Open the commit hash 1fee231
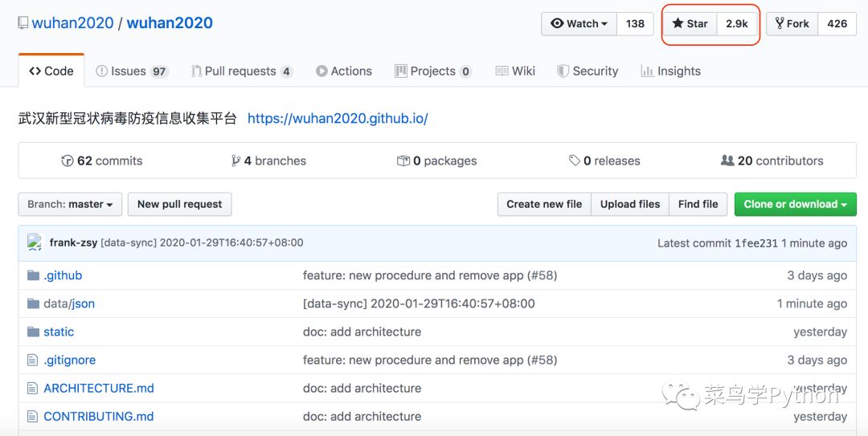Image resolution: width=868 pixels, height=436 pixels. [756, 243]
